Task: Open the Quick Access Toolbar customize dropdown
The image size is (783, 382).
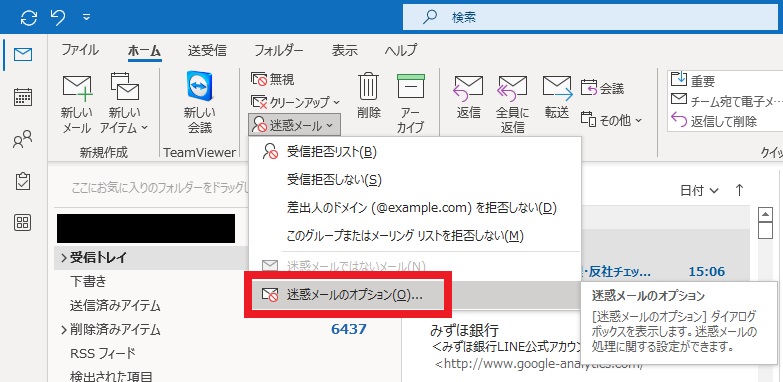Action: pyautogui.click(x=86, y=18)
